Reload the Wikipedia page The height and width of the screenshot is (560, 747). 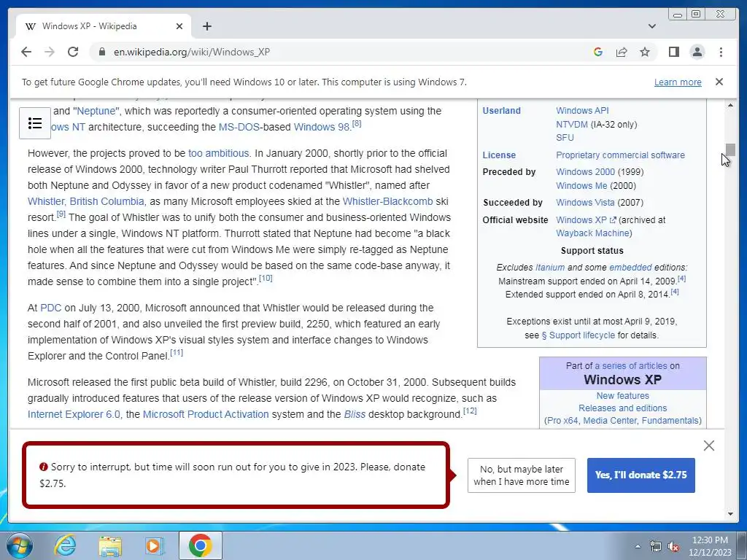click(73, 52)
